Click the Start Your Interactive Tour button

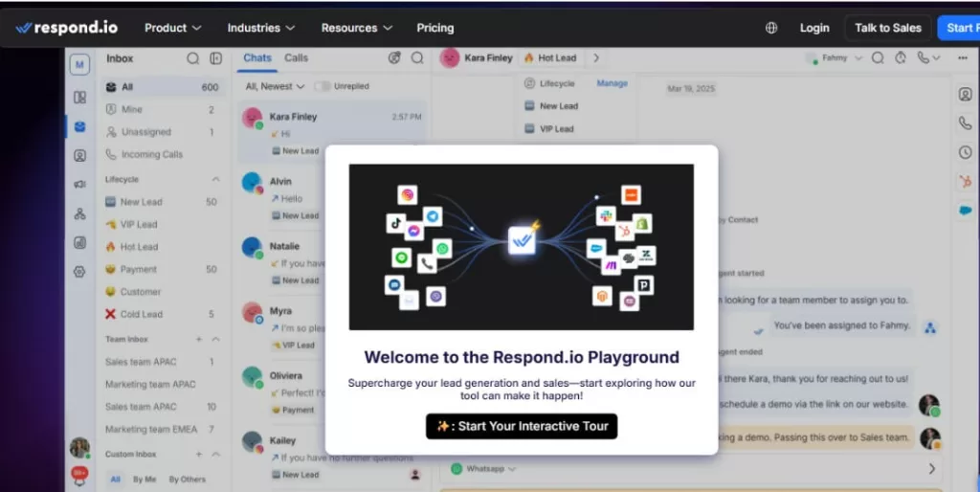pyautogui.click(x=522, y=426)
